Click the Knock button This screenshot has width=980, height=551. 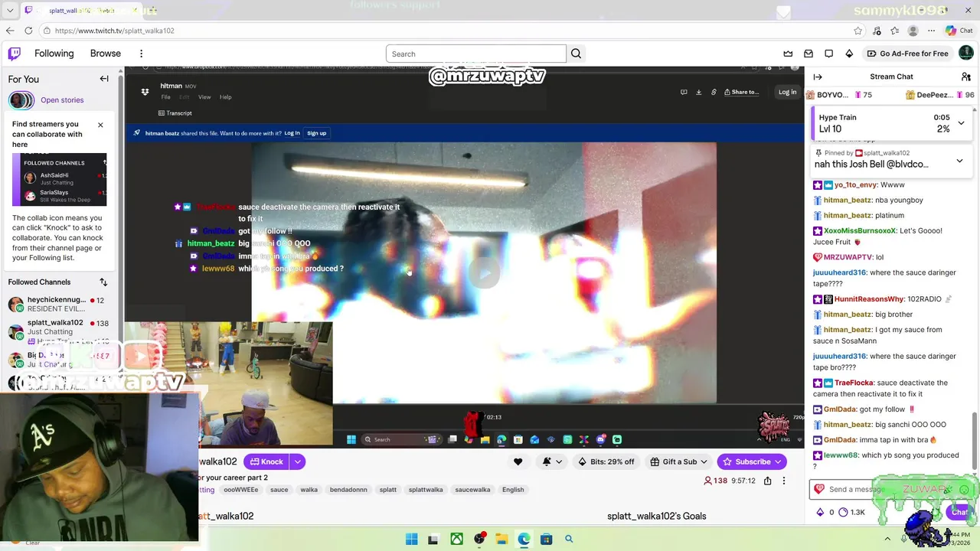point(266,461)
